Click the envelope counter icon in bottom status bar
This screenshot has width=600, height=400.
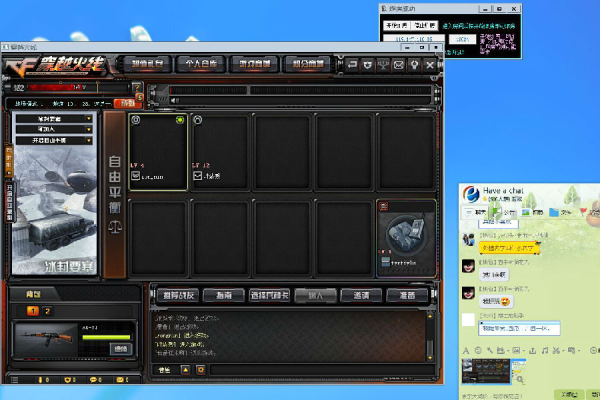pos(120,380)
